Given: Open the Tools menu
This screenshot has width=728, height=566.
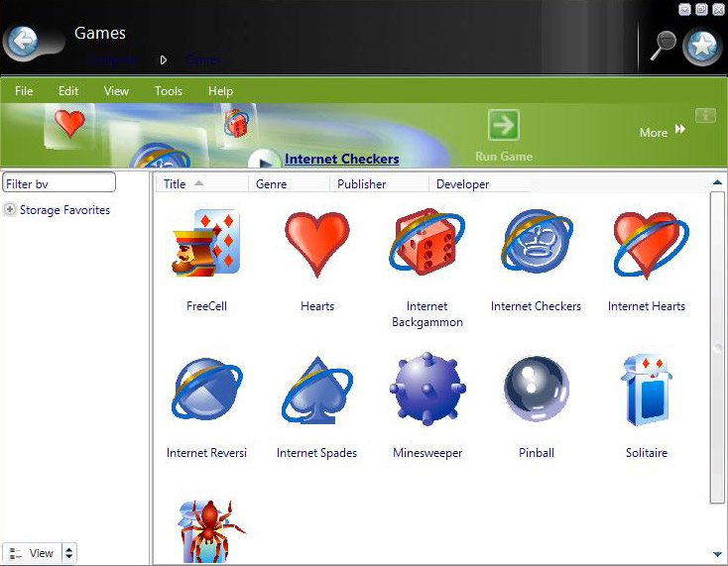Looking at the screenshot, I should [168, 91].
